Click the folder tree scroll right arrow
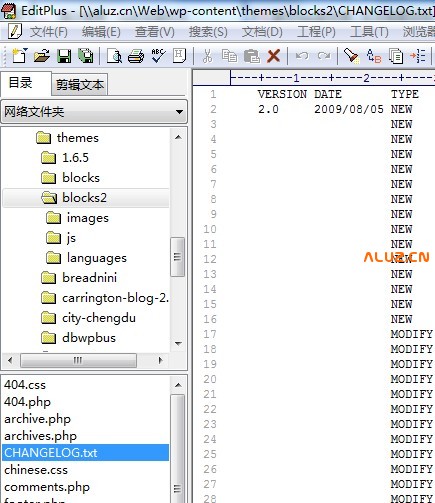435x503 pixels. coord(161,360)
